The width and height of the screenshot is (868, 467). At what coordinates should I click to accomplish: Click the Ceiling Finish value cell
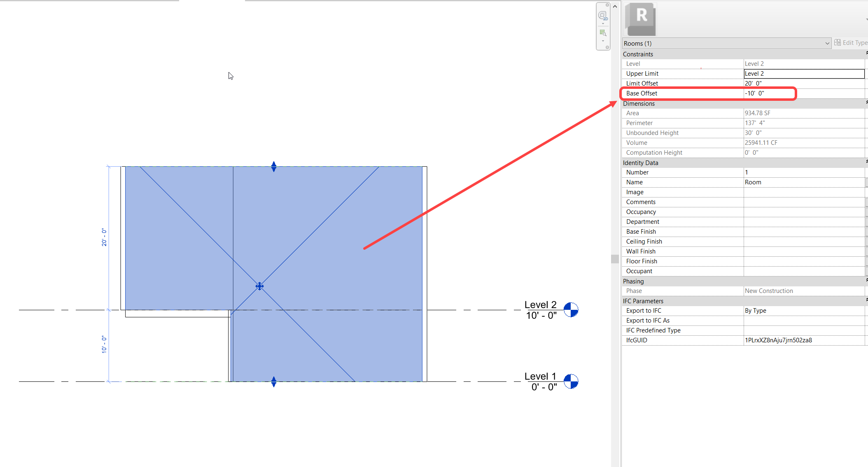[x=804, y=242]
